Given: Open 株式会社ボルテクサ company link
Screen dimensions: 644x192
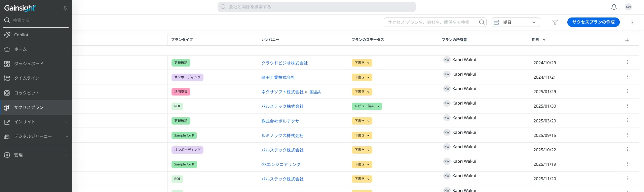Looking at the screenshot, I should pos(280,121).
